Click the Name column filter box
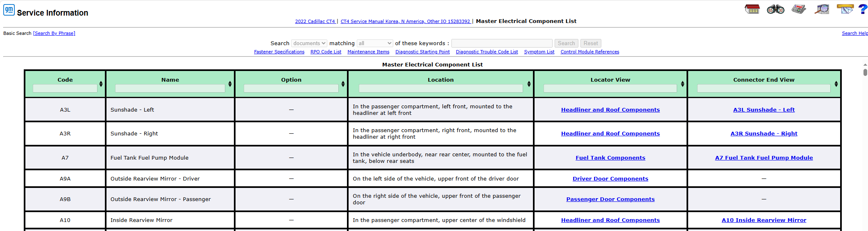The image size is (868, 231). click(x=170, y=88)
